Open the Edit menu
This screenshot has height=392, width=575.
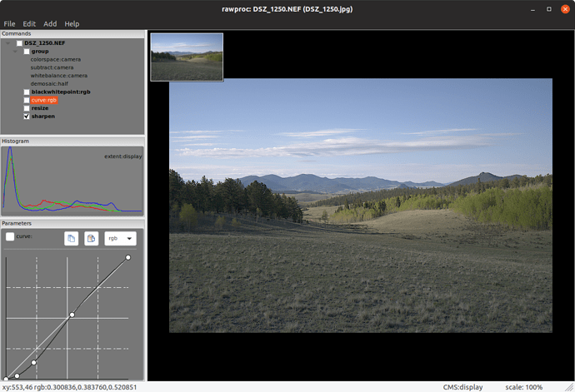[29, 23]
